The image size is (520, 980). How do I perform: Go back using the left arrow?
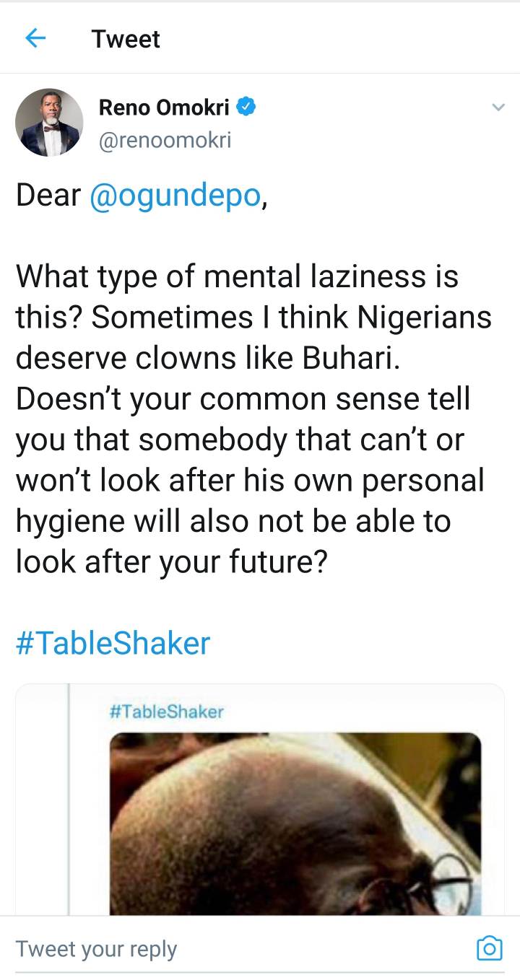point(35,38)
